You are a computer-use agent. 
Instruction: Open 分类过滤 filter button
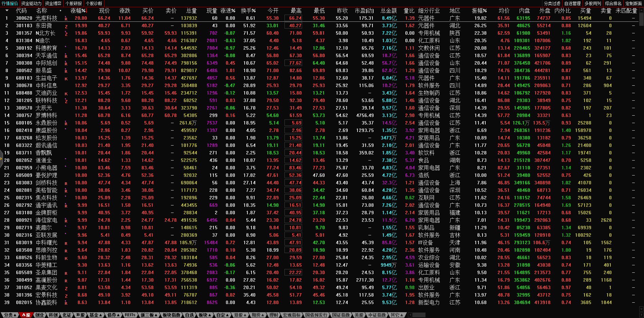pos(552,3)
